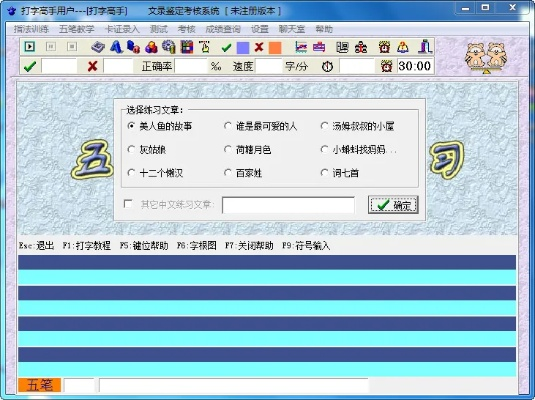Open the 测试 menu

[x=159, y=29]
